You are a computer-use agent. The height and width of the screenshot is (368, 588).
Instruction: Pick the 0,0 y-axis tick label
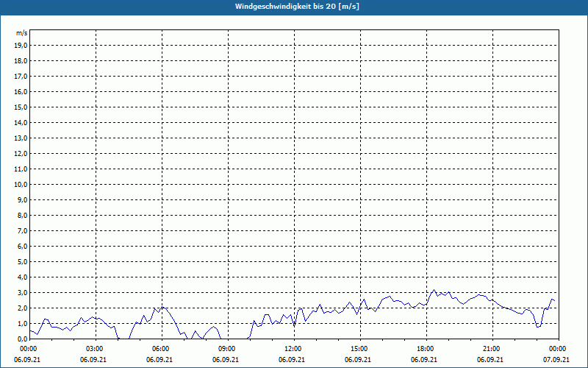(23, 339)
